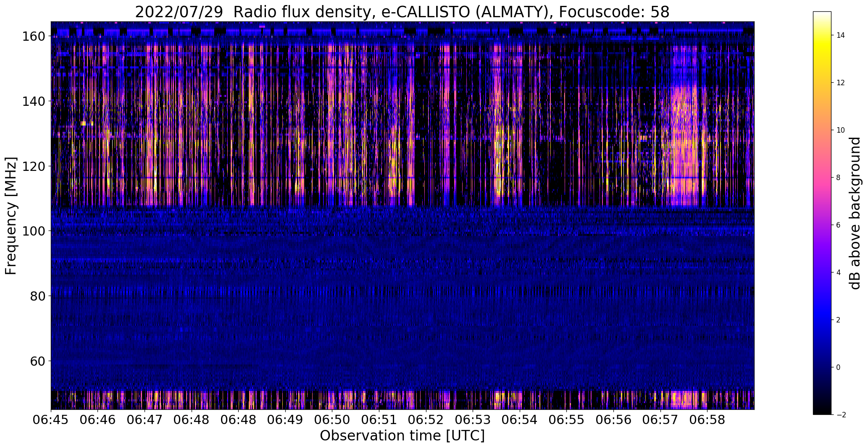Click the 06:47 time tick label
This screenshot has width=868, height=448.
click(145, 420)
